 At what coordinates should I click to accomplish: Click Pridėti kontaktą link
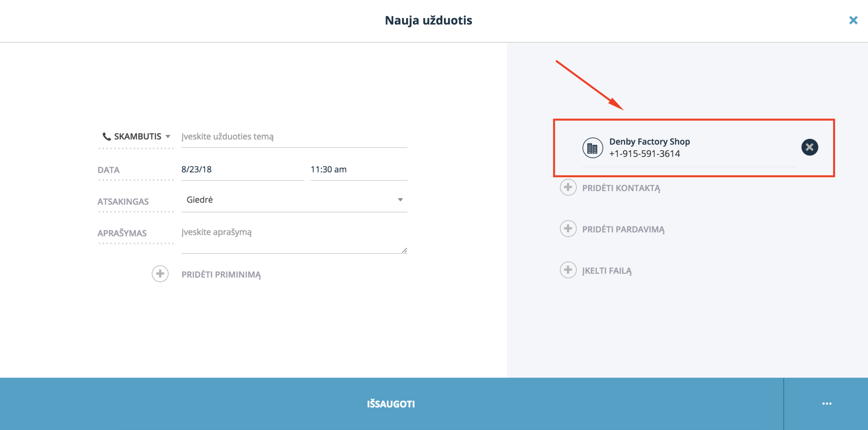[x=621, y=188]
